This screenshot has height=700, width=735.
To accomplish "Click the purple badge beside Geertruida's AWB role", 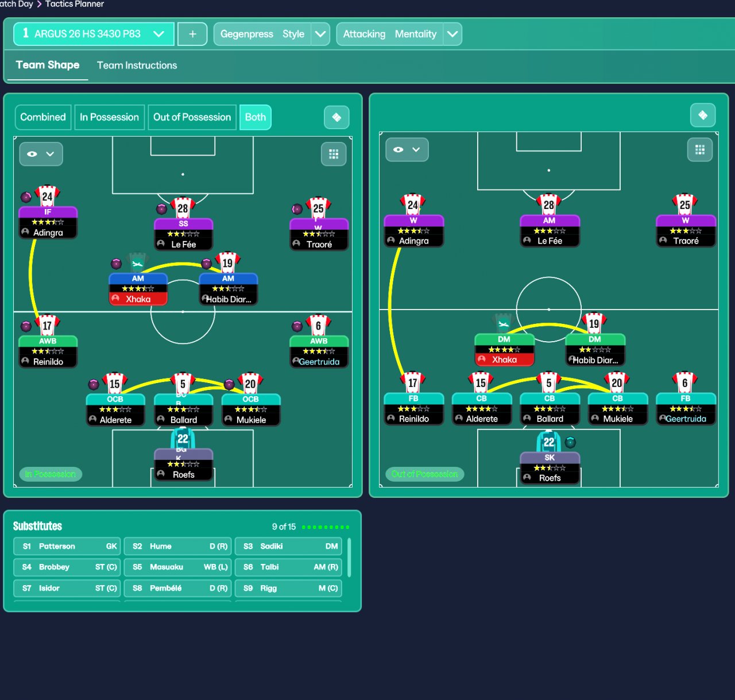I will 297,326.
